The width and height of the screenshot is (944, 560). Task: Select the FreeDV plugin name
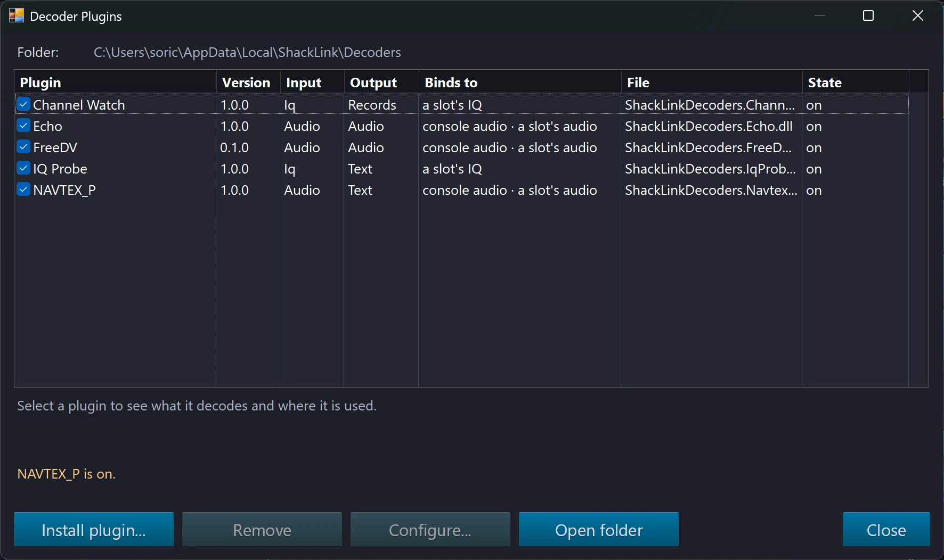[x=55, y=147]
